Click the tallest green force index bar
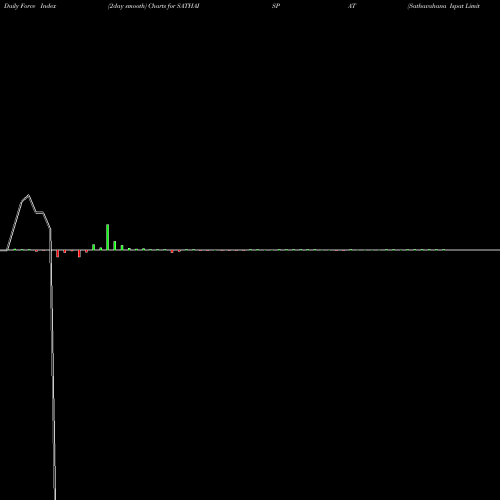This screenshot has height=500, width=500. coord(107,237)
